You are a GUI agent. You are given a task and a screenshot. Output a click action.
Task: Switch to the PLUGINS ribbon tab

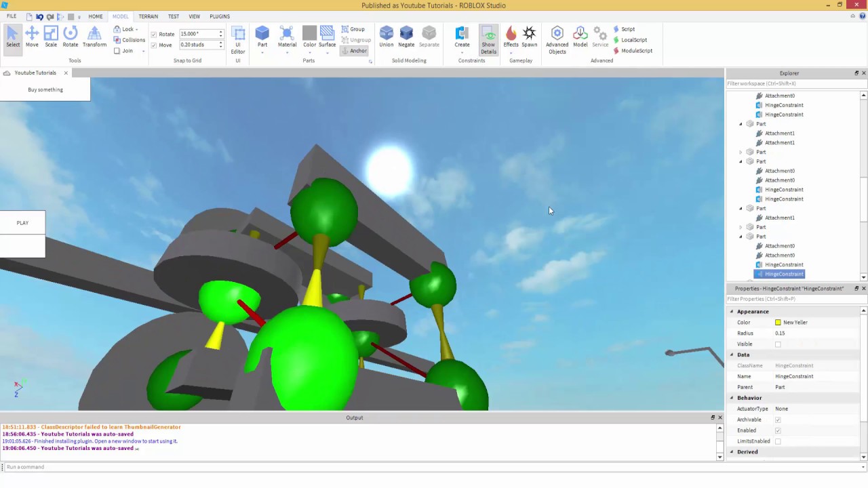(220, 16)
